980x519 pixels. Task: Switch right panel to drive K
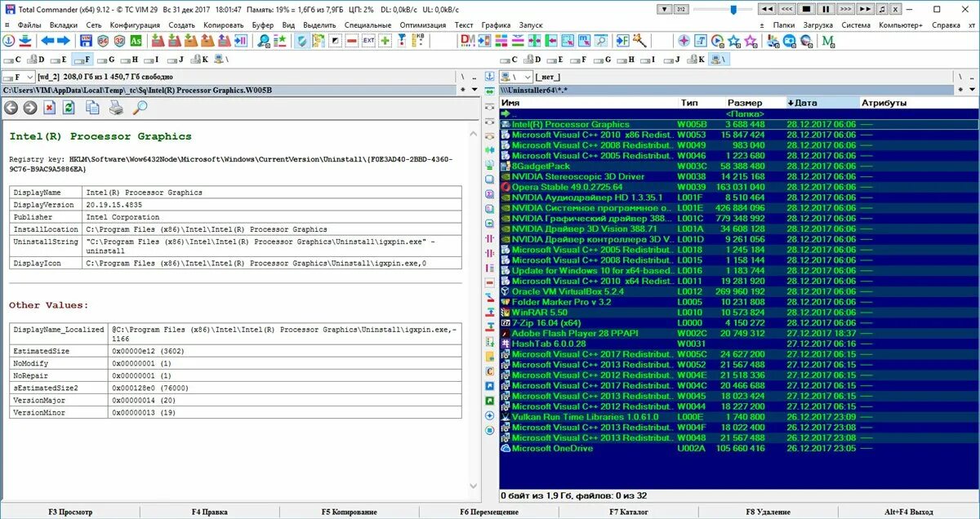[x=696, y=60]
